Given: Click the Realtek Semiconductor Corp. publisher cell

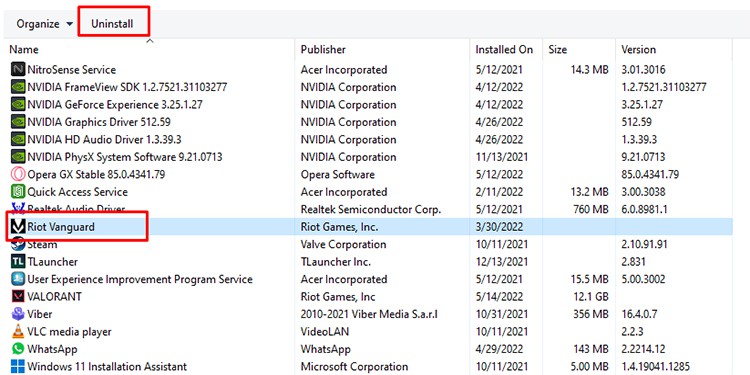Looking at the screenshot, I should (x=371, y=210).
